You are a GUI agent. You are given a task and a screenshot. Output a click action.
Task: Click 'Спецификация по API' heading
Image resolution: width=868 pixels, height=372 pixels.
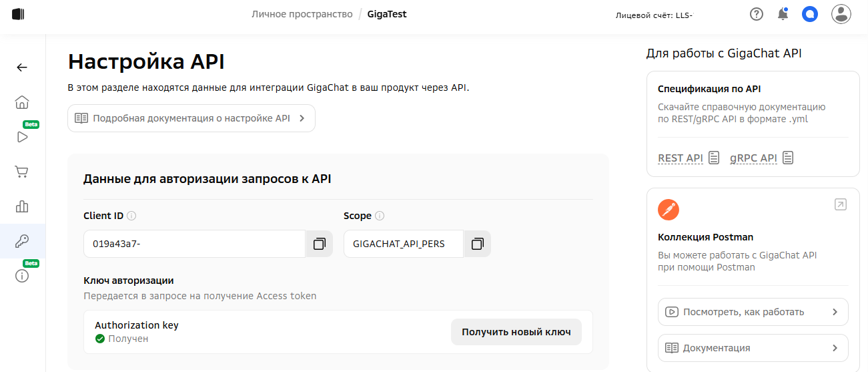click(x=709, y=89)
